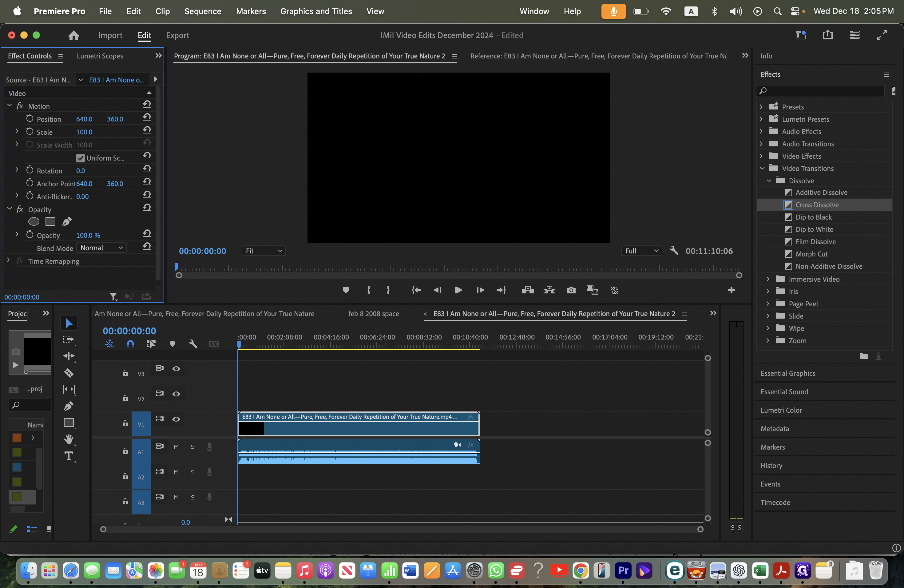Viewport: 904px width, 588px height.
Task: Expand the Video Effects folder
Action: pos(761,156)
